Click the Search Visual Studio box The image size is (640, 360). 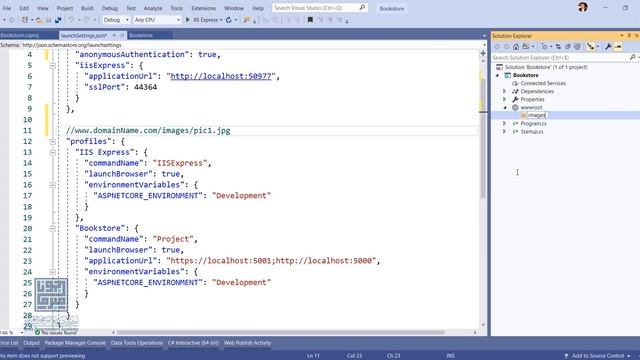pos(319,8)
